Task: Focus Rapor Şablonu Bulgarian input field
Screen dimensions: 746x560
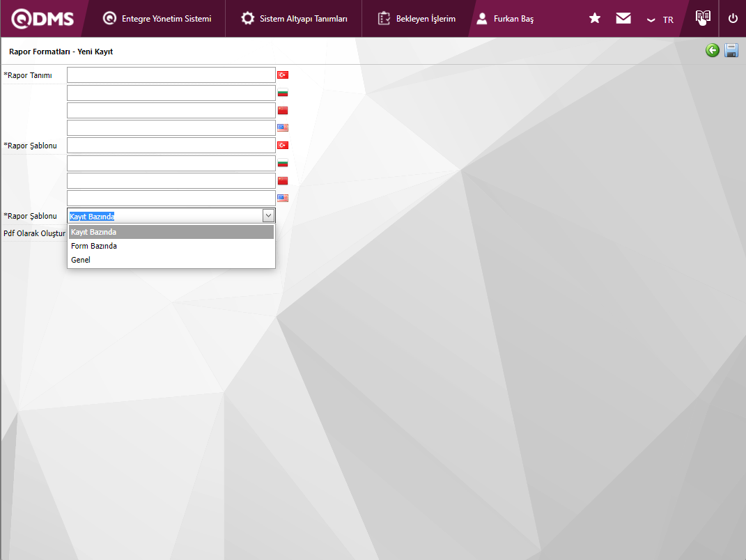Action: click(x=171, y=163)
